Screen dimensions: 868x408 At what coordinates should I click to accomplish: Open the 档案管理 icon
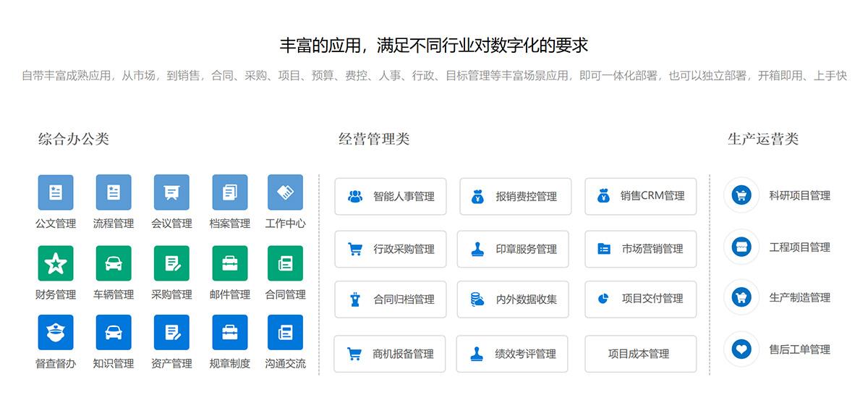point(229,192)
